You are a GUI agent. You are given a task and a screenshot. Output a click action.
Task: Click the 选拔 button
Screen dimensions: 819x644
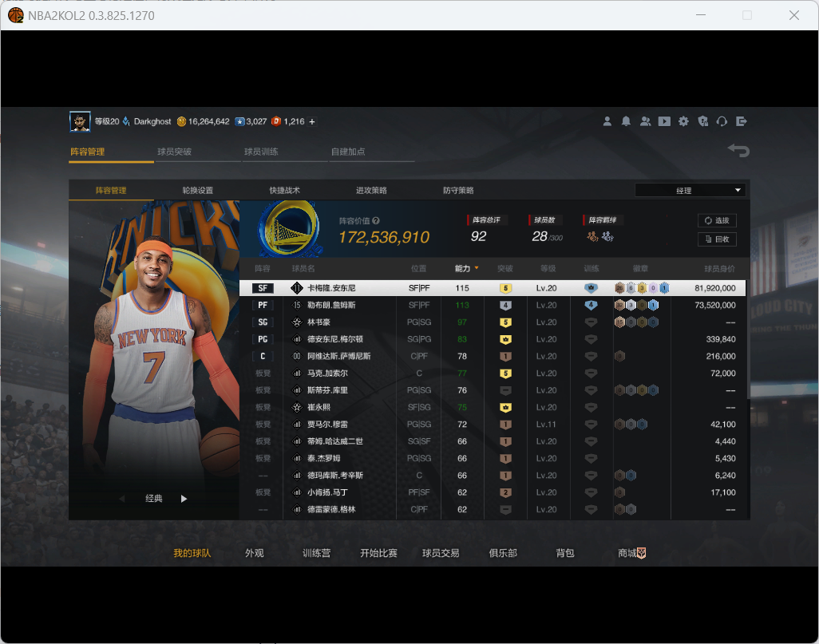[x=717, y=220]
